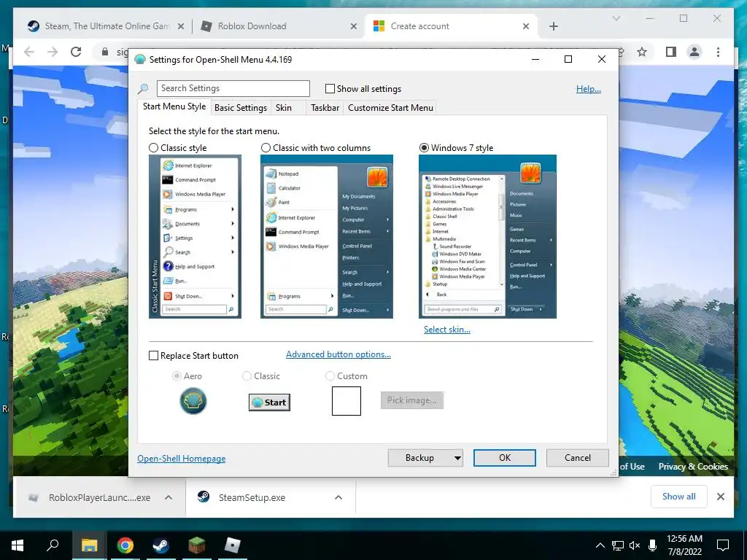Click the Aero shell start button image
The image size is (747, 560).
(193, 401)
